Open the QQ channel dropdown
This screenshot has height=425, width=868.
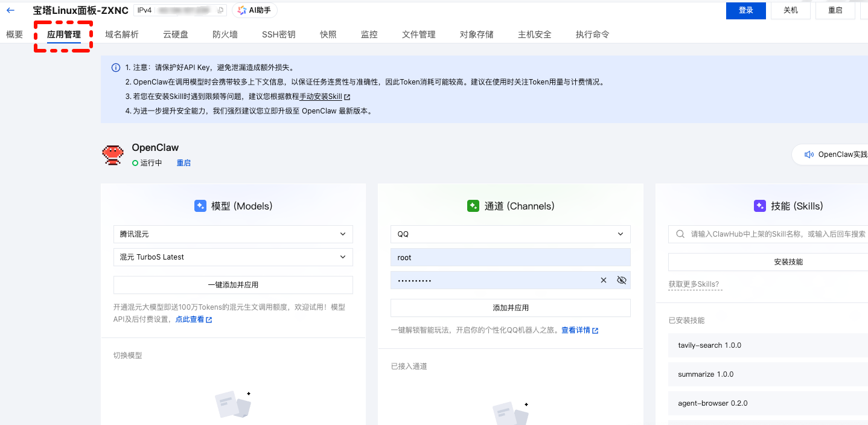(510, 234)
